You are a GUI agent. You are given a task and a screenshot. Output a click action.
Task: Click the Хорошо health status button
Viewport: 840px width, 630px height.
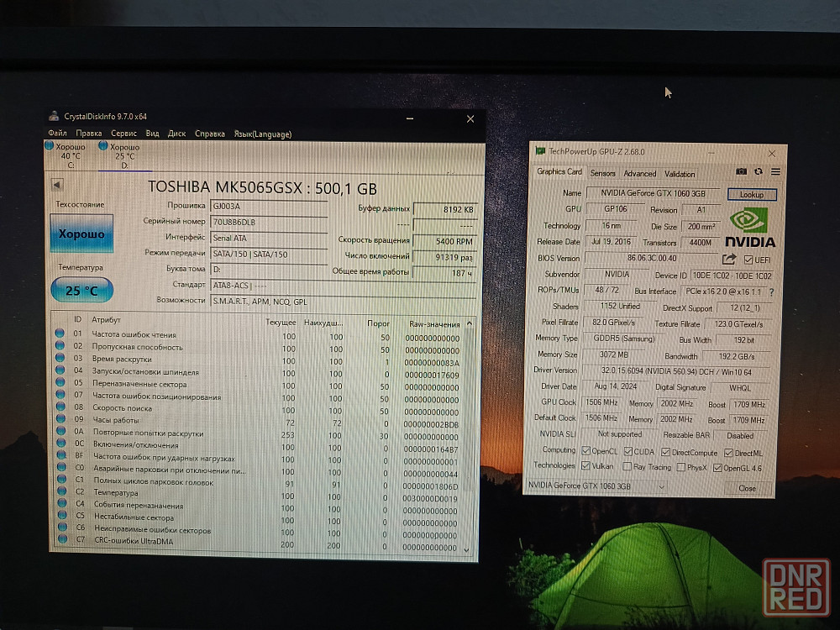81,234
